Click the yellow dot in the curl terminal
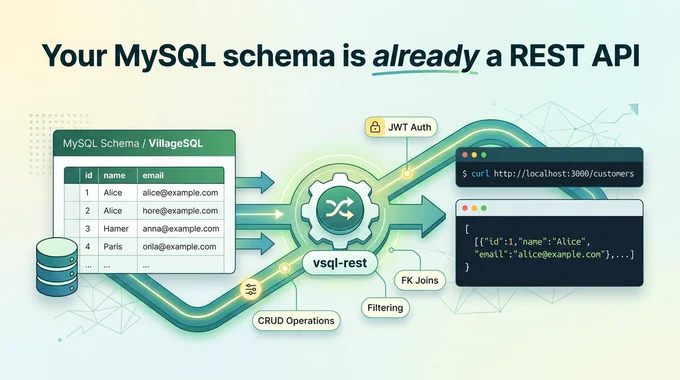Viewport: 680px width, 380px height. pyautogui.click(x=474, y=155)
